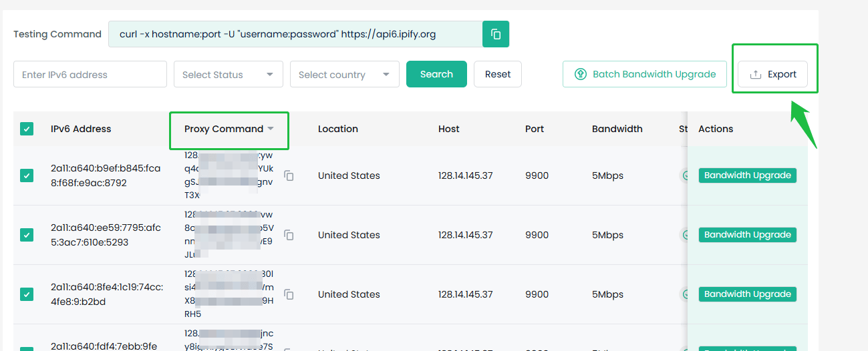Image resolution: width=868 pixels, height=351 pixels.
Task: Click 5Mbps in row ending 8792
Action: pos(607,175)
